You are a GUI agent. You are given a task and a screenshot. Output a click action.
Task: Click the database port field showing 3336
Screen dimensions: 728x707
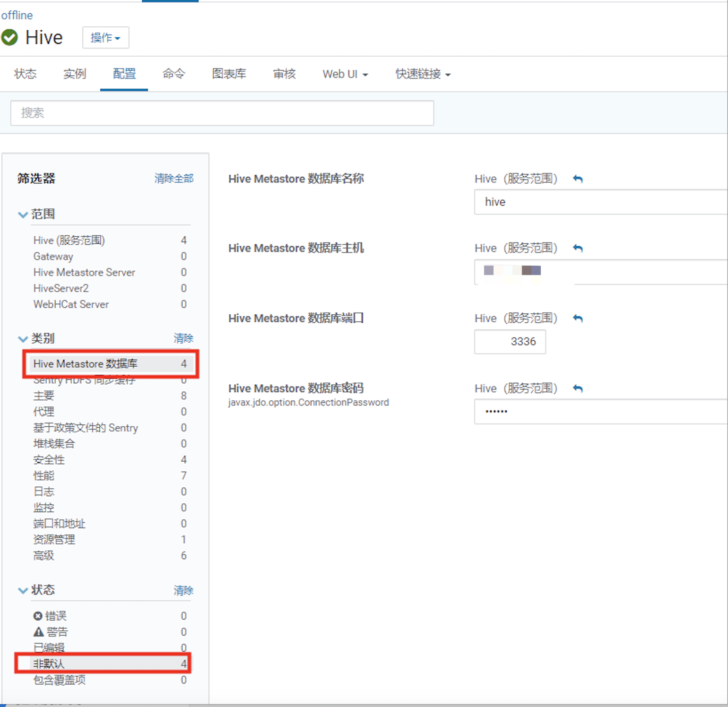click(510, 341)
